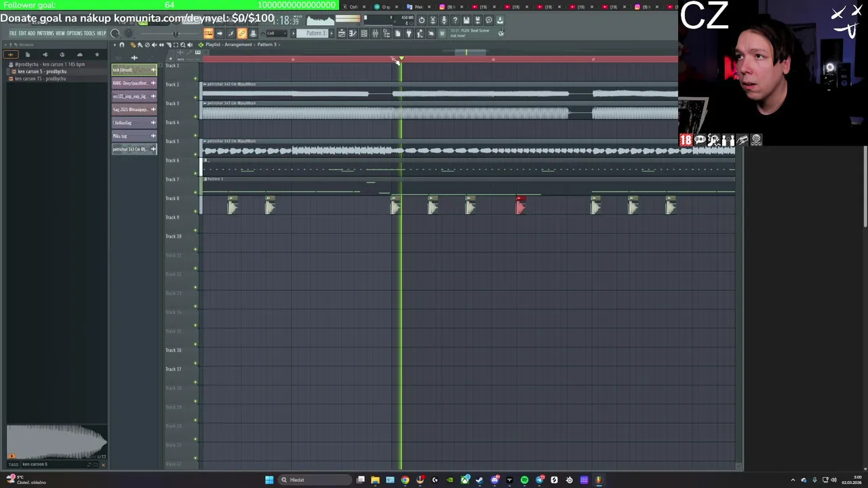The height and width of the screenshot is (488, 868).
Task: Mute Track 5 via green dot
Action: point(196,155)
